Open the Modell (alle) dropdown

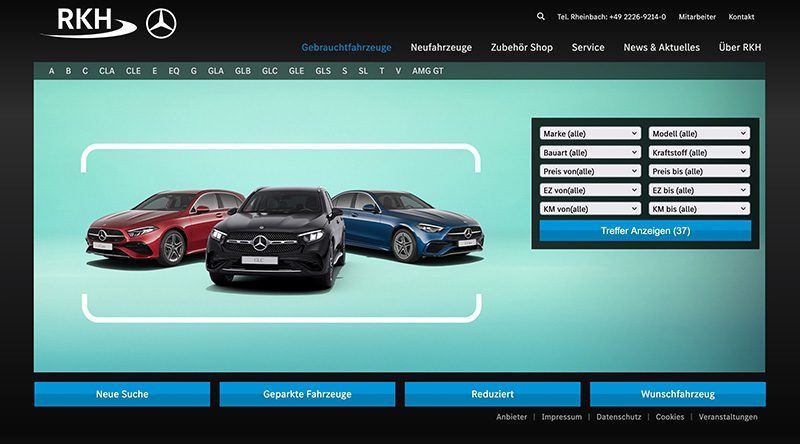[x=699, y=133]
